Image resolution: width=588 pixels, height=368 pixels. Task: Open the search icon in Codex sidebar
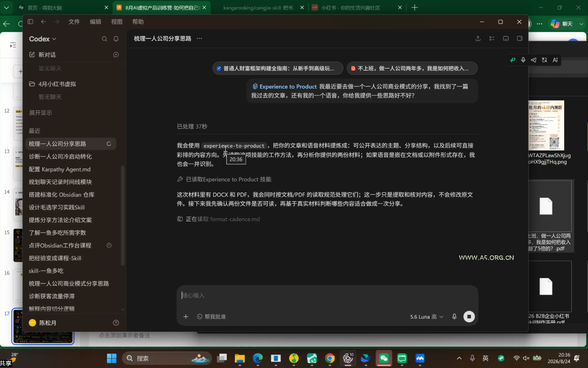tap(105, 39)
